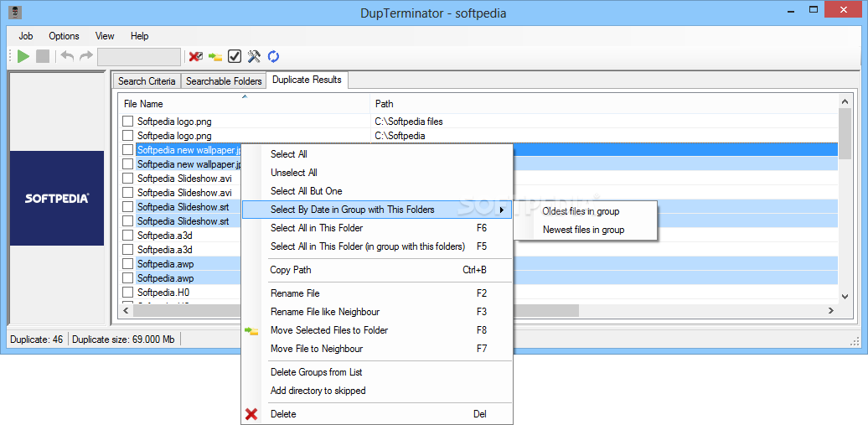
Task: Open the Job menu
Action: click(x=25, y=36)
